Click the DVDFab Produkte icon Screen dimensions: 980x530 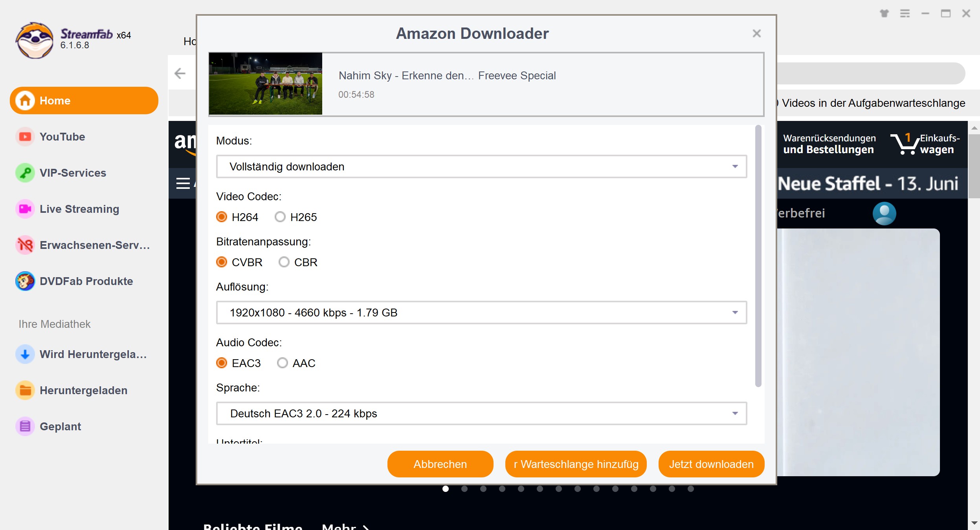pyautogui.click(x=25, y=281)
